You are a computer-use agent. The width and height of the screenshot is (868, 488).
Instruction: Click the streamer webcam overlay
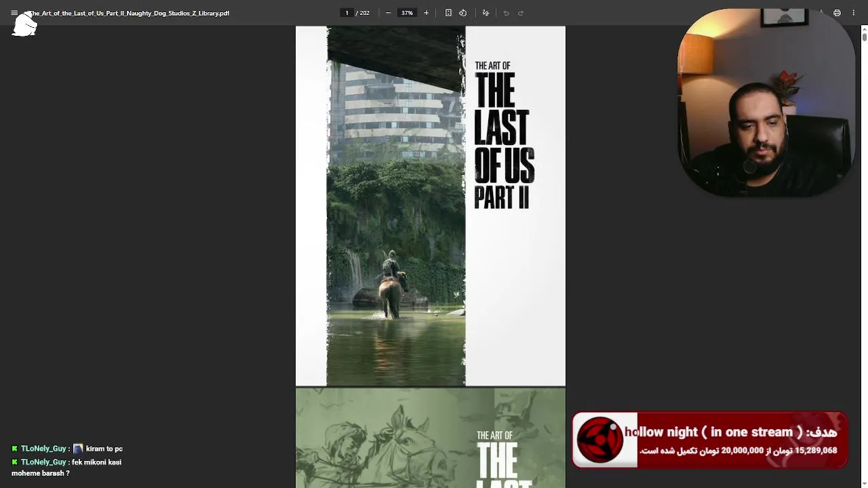click(765, 103)
